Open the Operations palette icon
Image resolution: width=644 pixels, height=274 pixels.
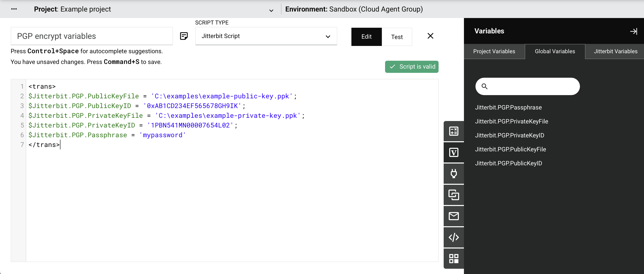(x=454, y=195)
